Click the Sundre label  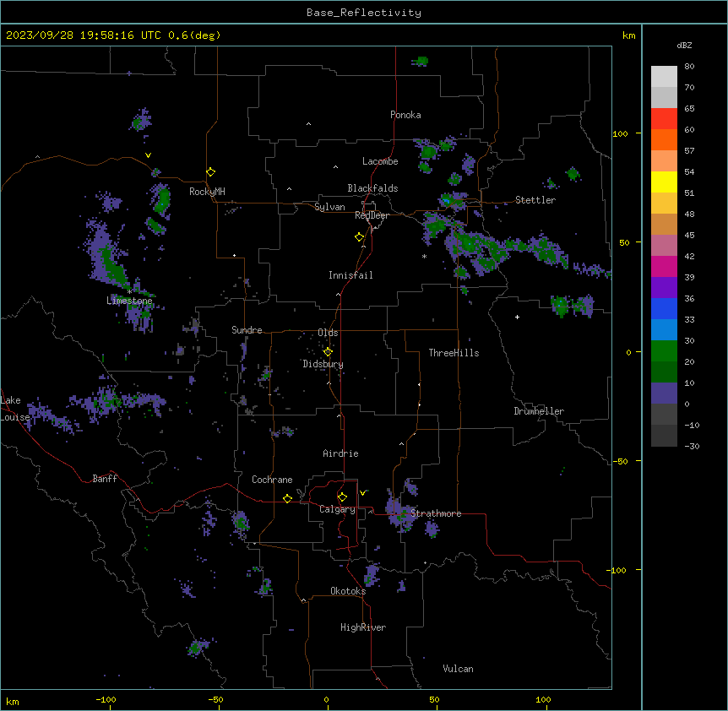tap(247, 330)
